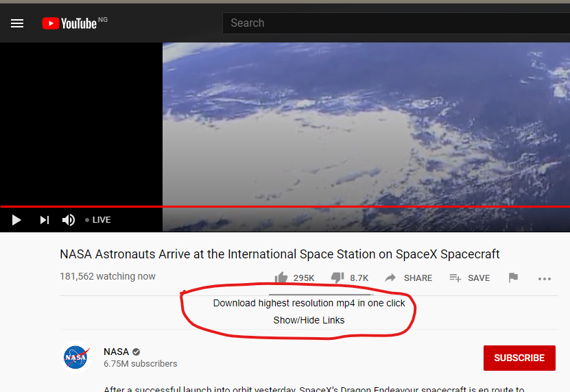Focus the Search input field

(396, 23)
